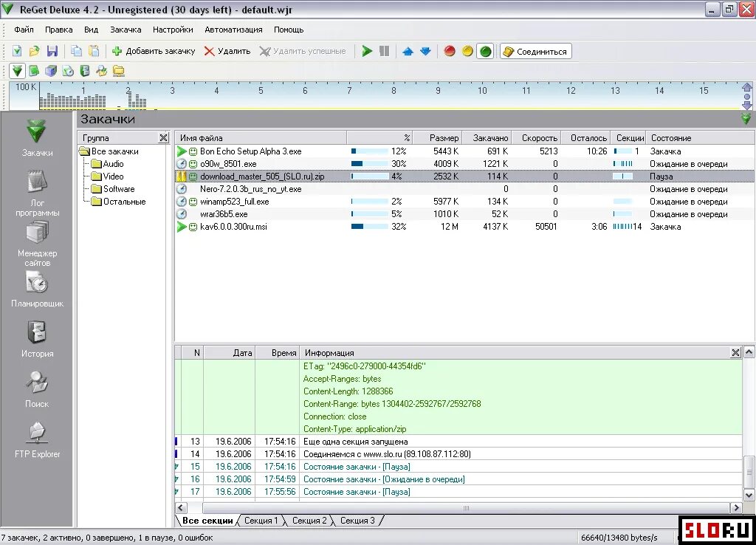Click the log horizontal scrollbar right arrow
The image size is (756, 545).
click(736, 507)
